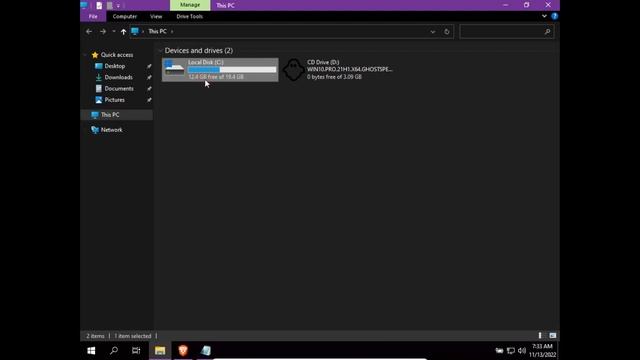Select Network in the navigation pane
This screenshot has width=640, height=360.
point(111,130)
